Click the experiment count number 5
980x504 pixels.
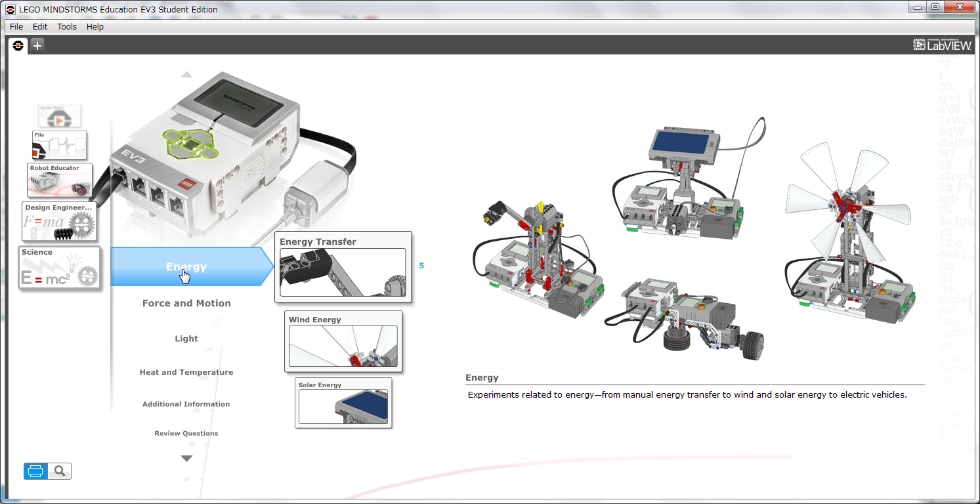pos(421,266)
